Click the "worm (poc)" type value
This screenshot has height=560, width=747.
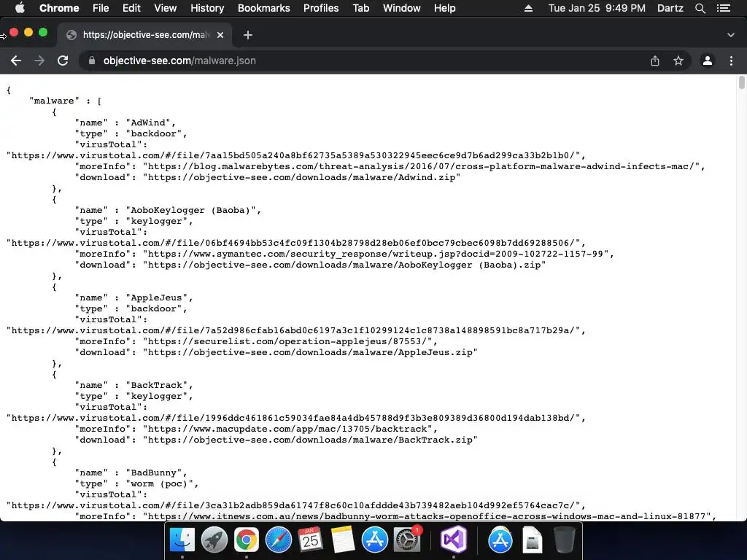tap(160, 484)
